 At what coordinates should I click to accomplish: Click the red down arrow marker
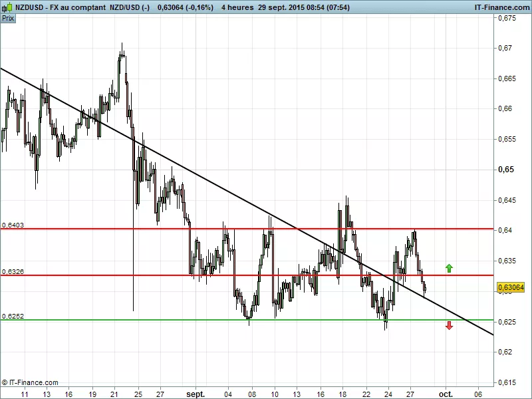(450, 326)
